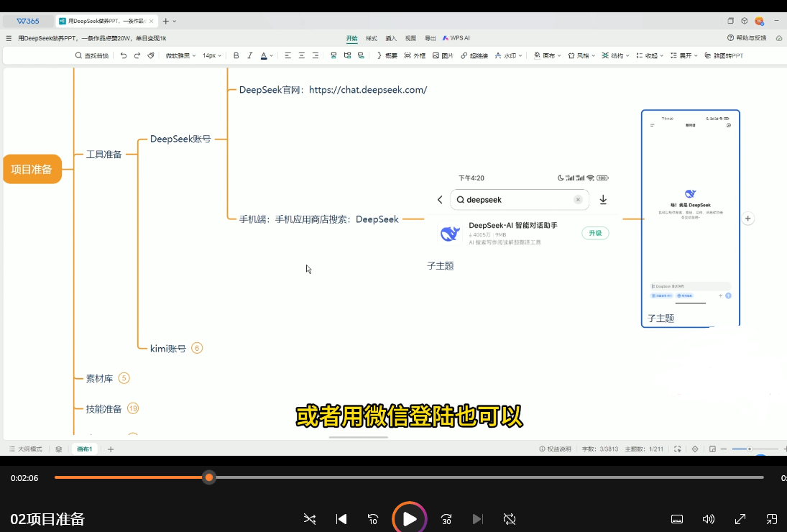Switch to the 插入 tab
This screenshot has height=532, width=787.
pyautogui.click(x=391, y=38)
